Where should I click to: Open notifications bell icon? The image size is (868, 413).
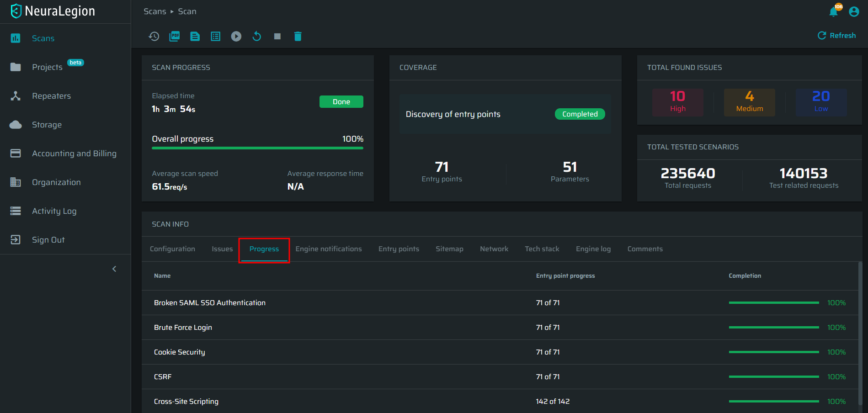point(834,11)
